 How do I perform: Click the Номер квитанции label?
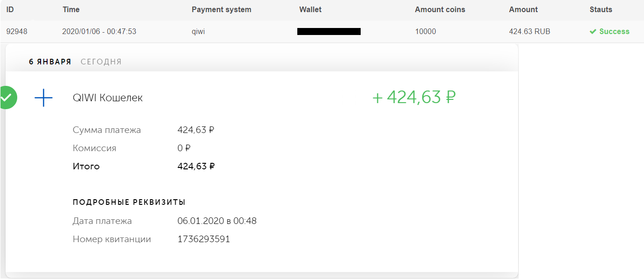click(112, 239)
